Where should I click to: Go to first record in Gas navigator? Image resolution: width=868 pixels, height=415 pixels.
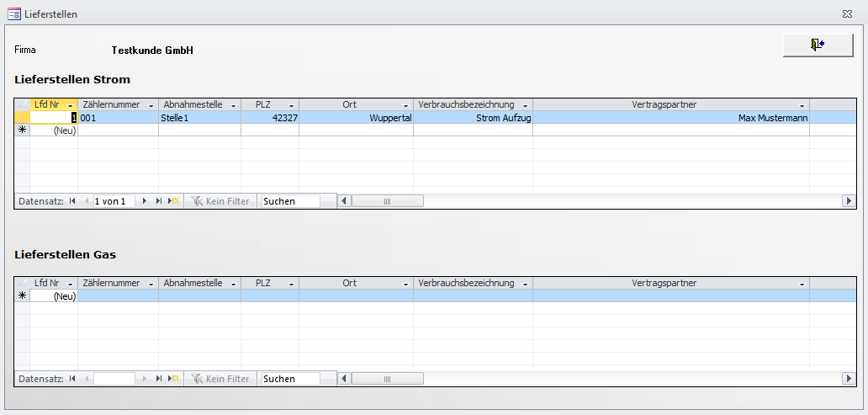tap(72, 379)
